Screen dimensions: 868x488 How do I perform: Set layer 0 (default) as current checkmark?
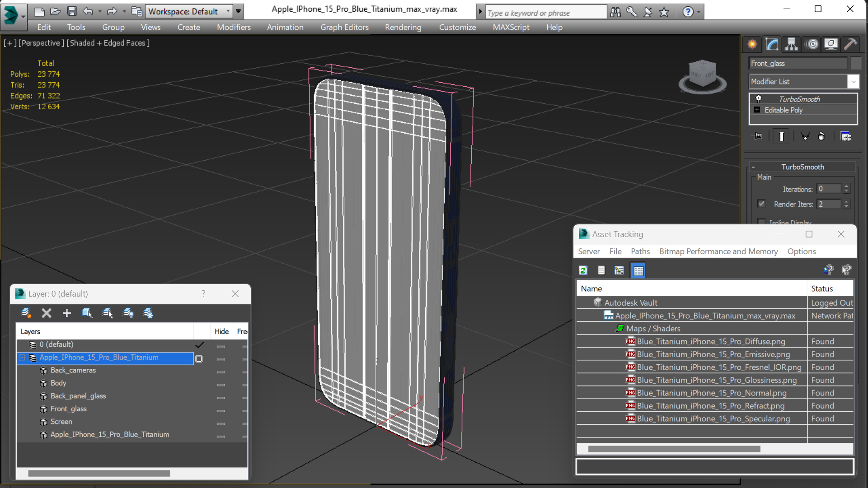click(199, 345)
